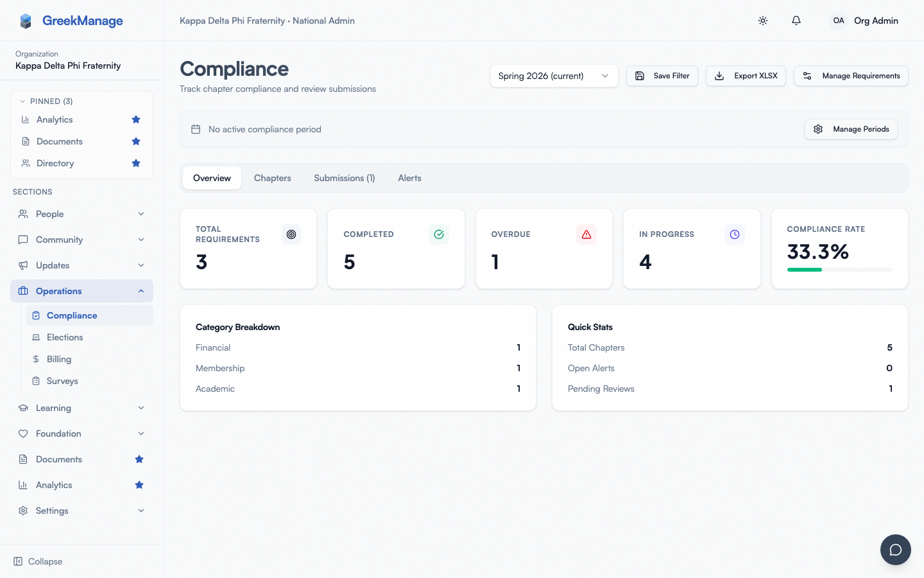
Task: Click the Financial category row
Action: tap(358, 347)
